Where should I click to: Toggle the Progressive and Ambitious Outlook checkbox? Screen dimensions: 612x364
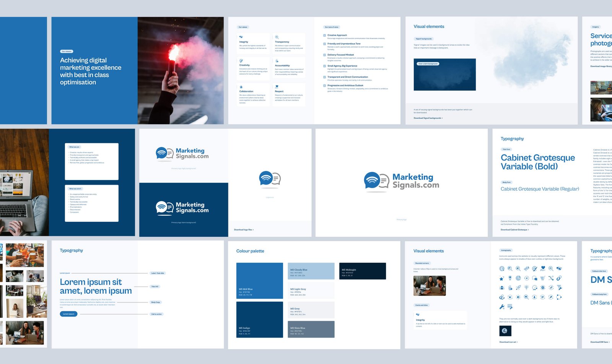click(x=324, y=86)
